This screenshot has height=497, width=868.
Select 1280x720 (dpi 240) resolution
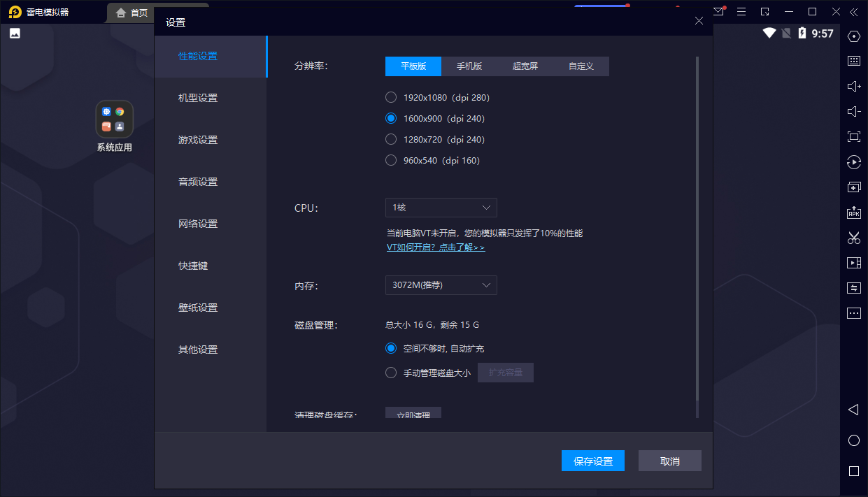click(391, 139)
